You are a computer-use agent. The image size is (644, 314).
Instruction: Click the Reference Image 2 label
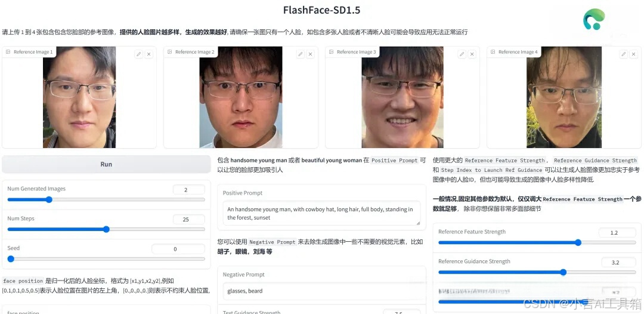coord(195,52)
